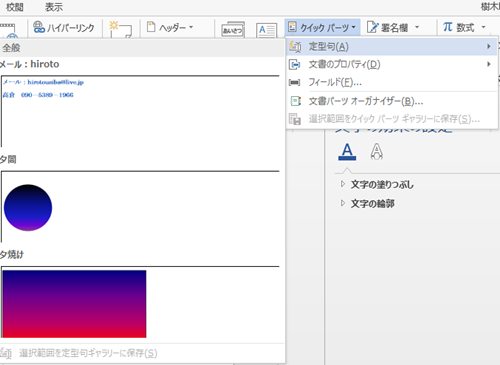
Task: Click the あいさつ greeting text icon
Action: [x=233, y=29]
